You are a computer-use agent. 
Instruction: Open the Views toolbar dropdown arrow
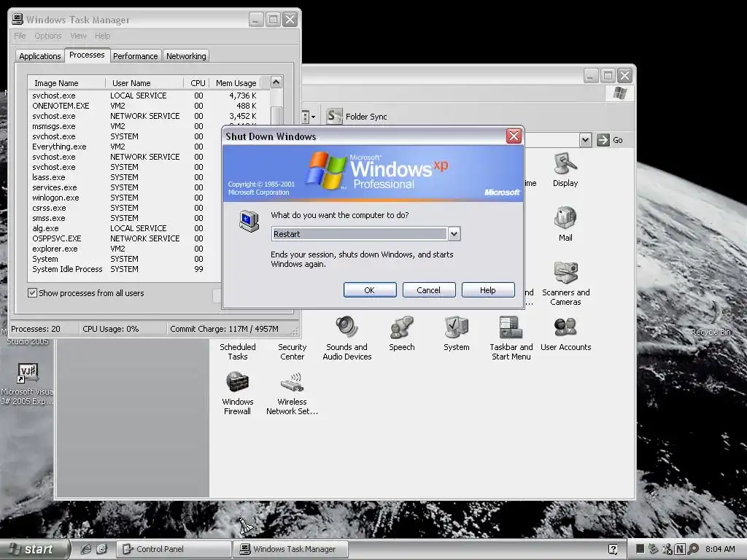coord(313,117)
